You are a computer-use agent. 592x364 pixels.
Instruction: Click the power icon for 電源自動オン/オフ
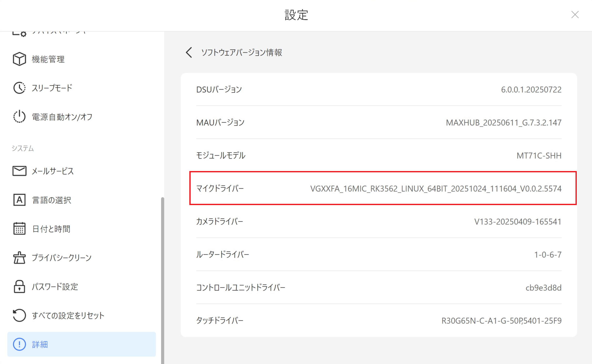[19, 117]
